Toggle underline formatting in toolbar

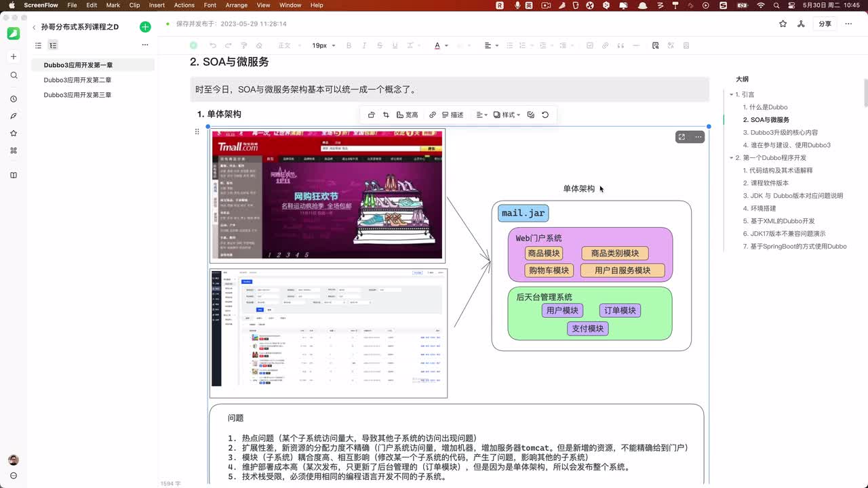click(x=395, y=45)
